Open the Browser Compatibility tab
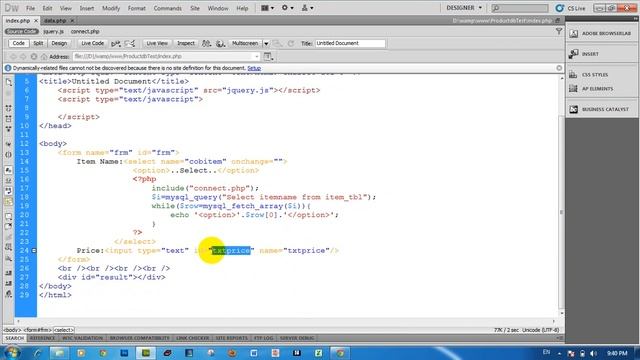640x360 pixels. [139, 338]
